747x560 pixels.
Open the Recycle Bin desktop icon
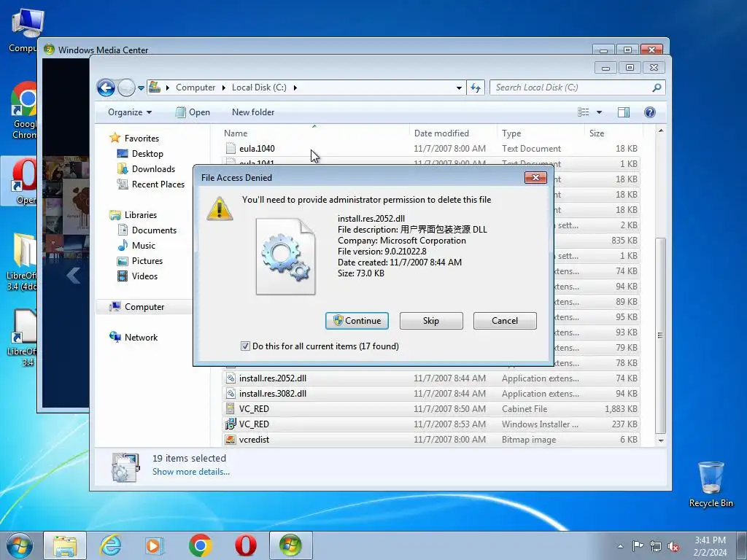pyautogui.click(x=711, y=484)
